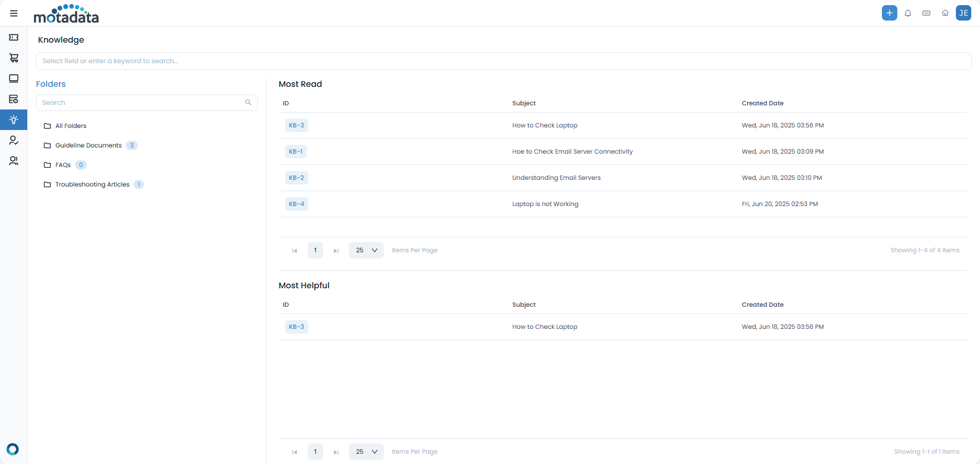View keyboard shortcuts icon in top bar
980x464 pixels.
[x=926, y=13]
